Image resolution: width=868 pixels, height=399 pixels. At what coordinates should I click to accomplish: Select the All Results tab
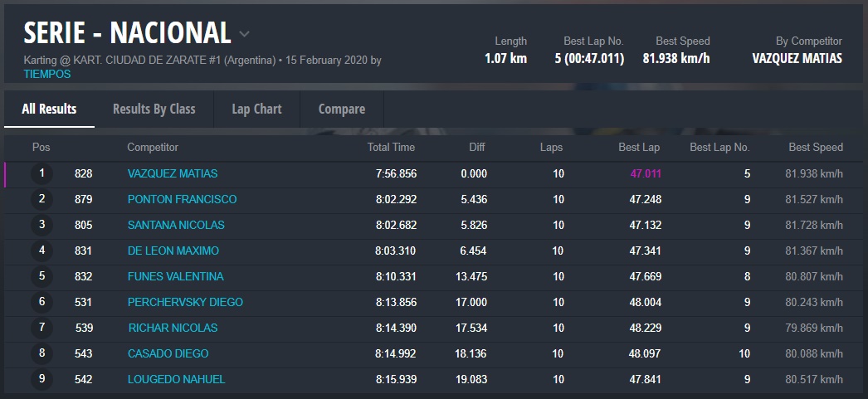click(49, 109)
